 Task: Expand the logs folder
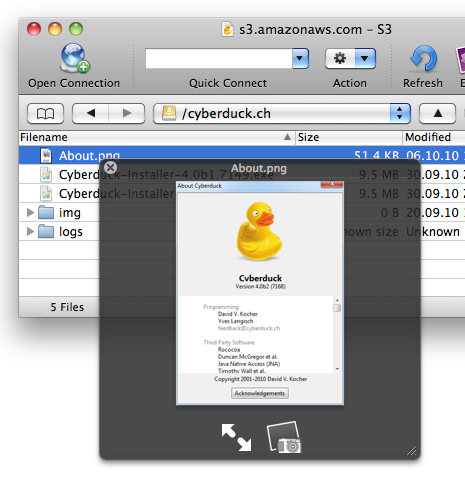point(30,231)
